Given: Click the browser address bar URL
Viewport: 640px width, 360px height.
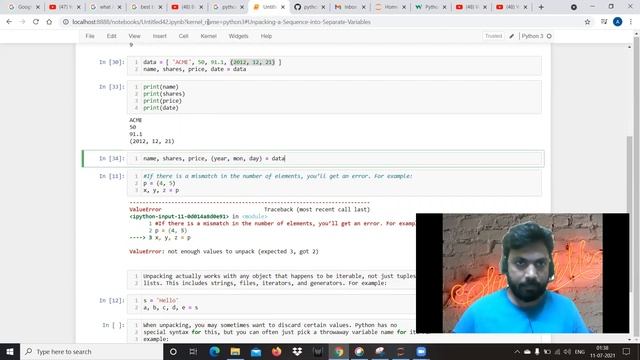Looking at the screenshot, I should 222,22.
